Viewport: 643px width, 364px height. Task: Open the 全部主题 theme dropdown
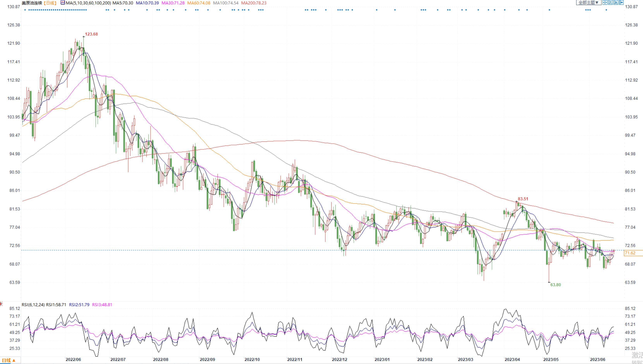[589, 3]
